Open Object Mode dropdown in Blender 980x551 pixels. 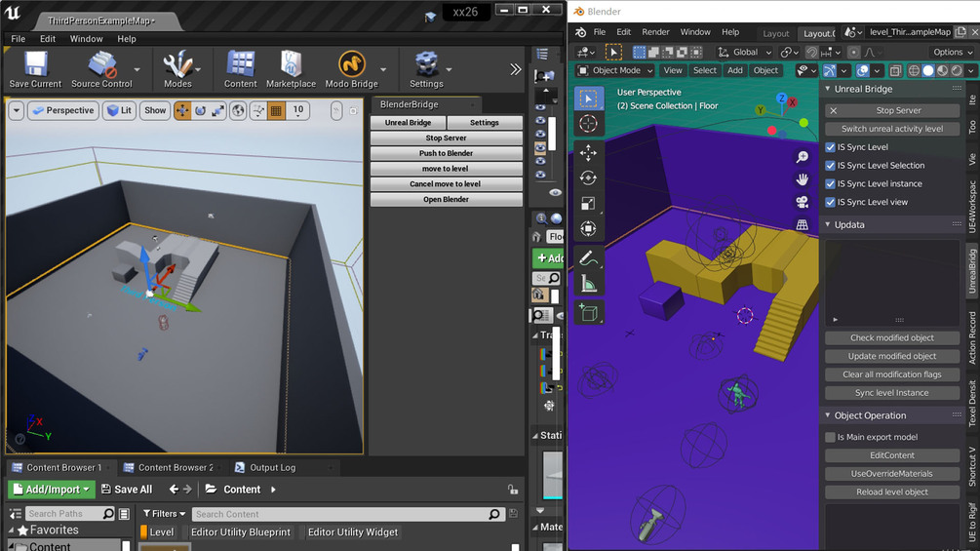point(615,70)
